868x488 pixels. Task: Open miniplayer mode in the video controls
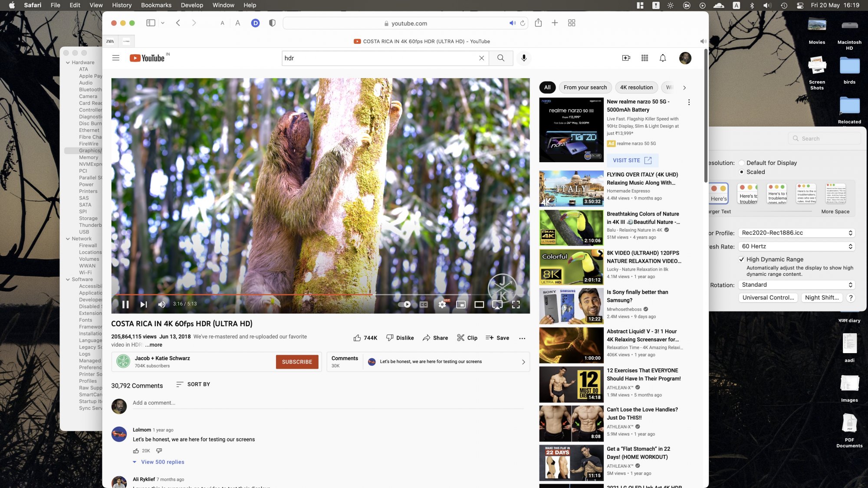[x=460, y=305]
